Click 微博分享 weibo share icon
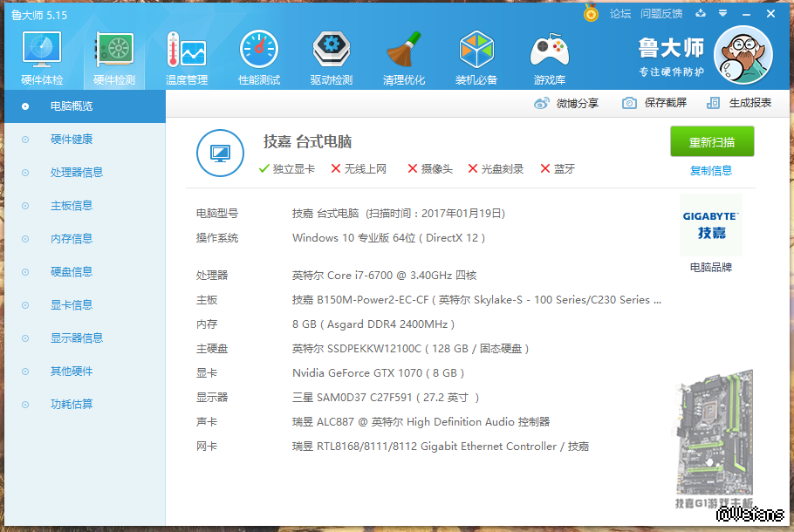794x532 pixels. coord(542,103)
